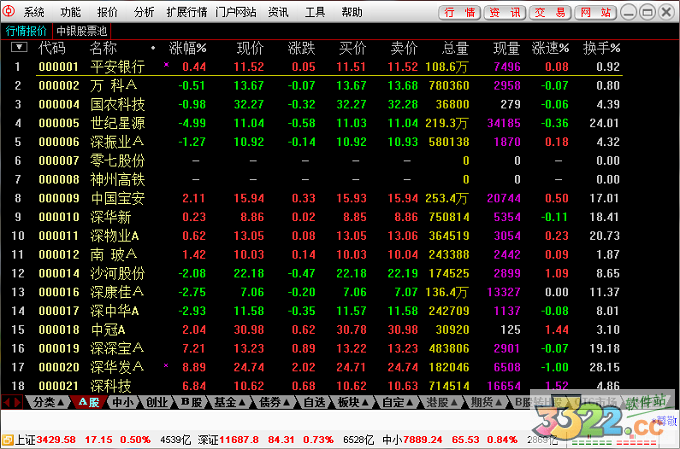Viewport: 680px width, 449px height.
Task: Select the 深深宝A stock name
Action: coord(117,348)
